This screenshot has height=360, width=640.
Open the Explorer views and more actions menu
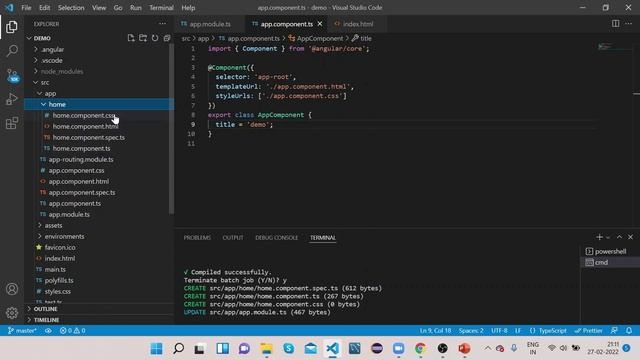162,24
